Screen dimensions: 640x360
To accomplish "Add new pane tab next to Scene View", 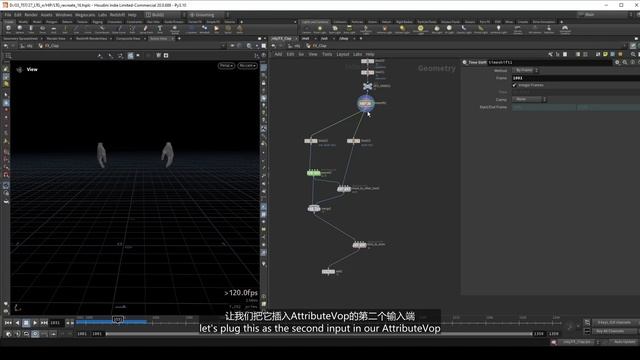I will click(179, 38).
